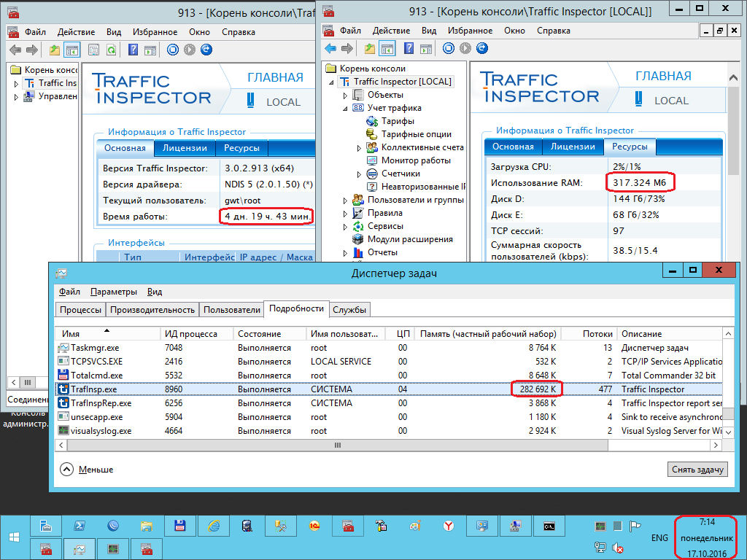747x560 pixels.
Task: Toggle the console tree icon in right console toolbar
Action: [387, 48]
